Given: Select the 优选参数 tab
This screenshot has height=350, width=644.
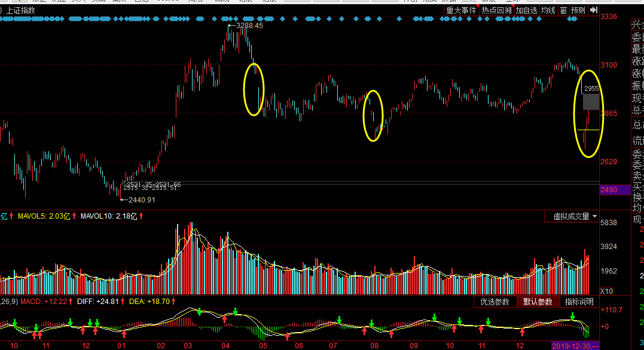Looking at the screenshot, I should click(495, 302).
